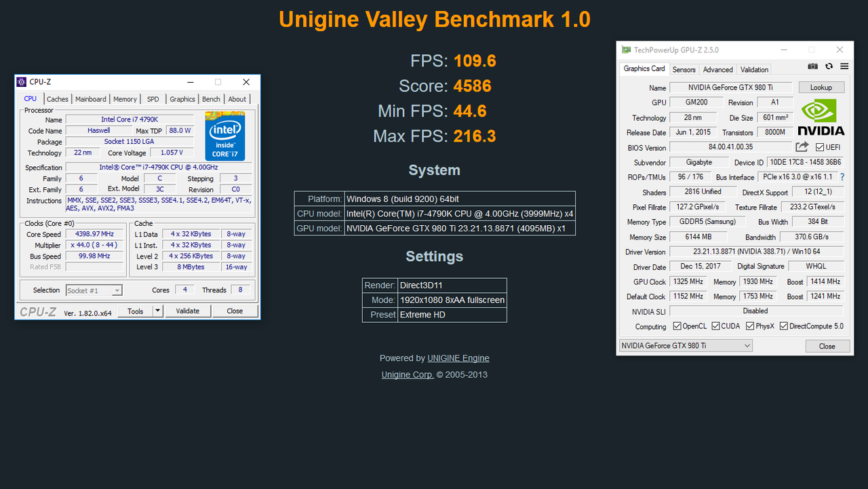Toggle the CUDA checkbox

point(716,326)
